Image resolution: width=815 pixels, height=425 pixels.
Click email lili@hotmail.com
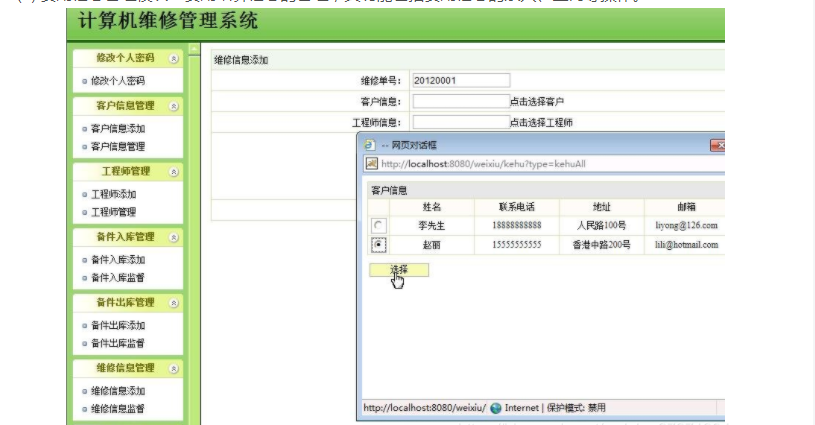point(686,244)
